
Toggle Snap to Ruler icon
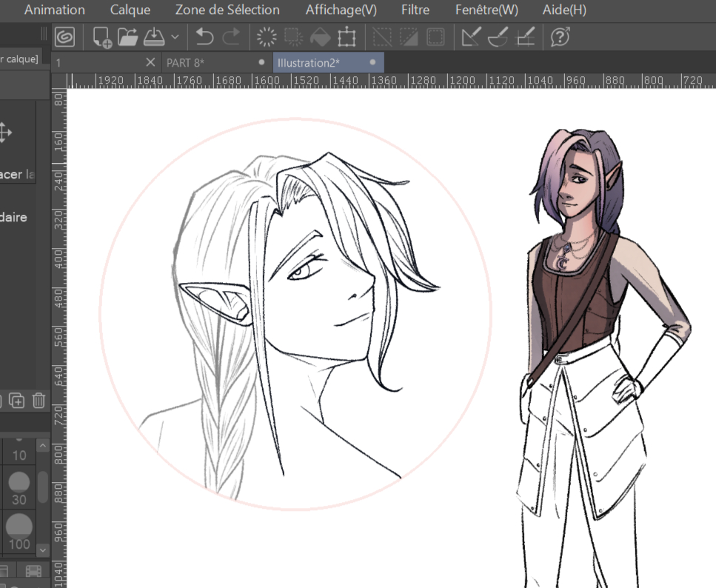[470, 36]
